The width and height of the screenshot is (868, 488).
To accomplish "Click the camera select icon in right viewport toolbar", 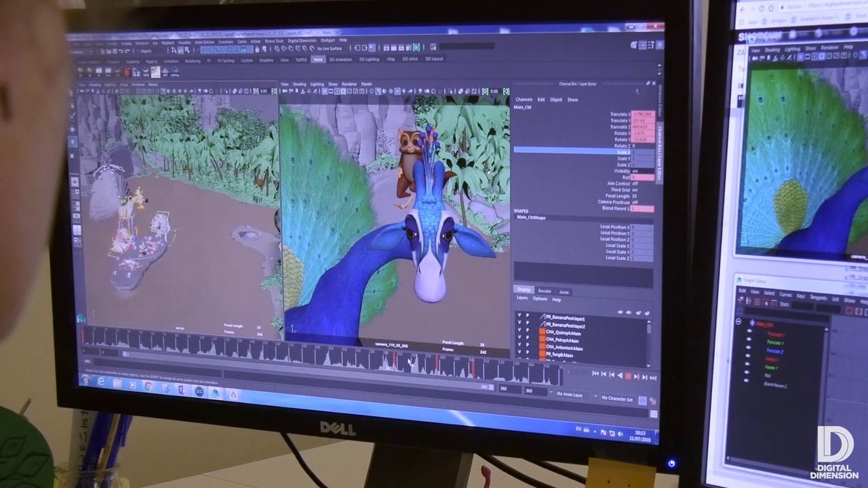I will pos(285,91).
